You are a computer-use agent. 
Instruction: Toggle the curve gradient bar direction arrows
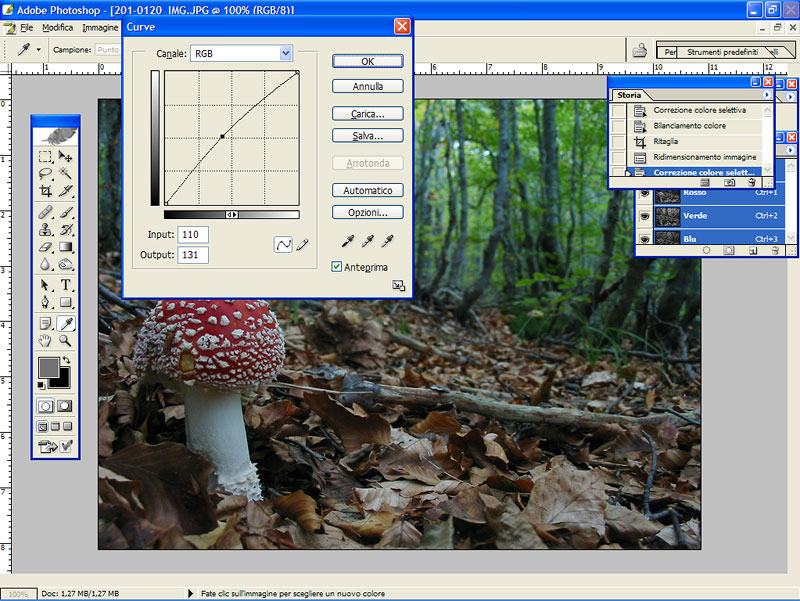232,215
